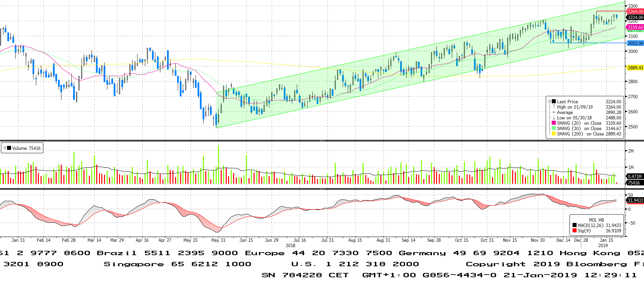Click the 2M volume axis tick label

pyautogui.click(x=631, y=151)
